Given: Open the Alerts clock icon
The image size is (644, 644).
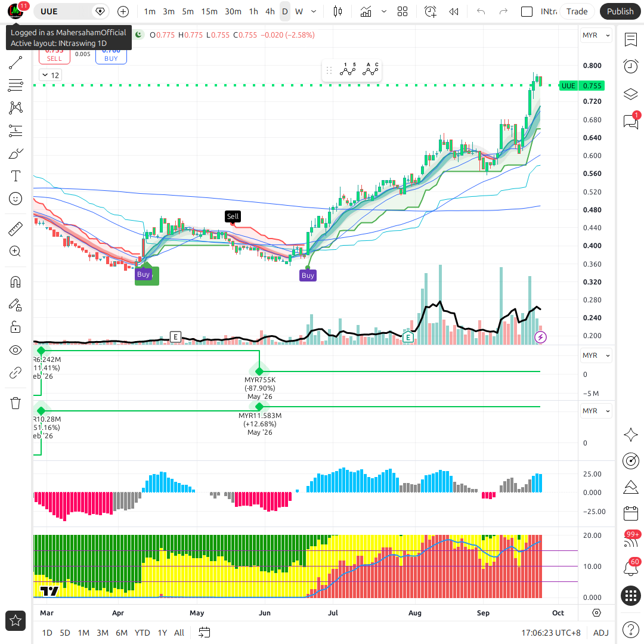Looking at the screenshot, I should pos(630,66).
